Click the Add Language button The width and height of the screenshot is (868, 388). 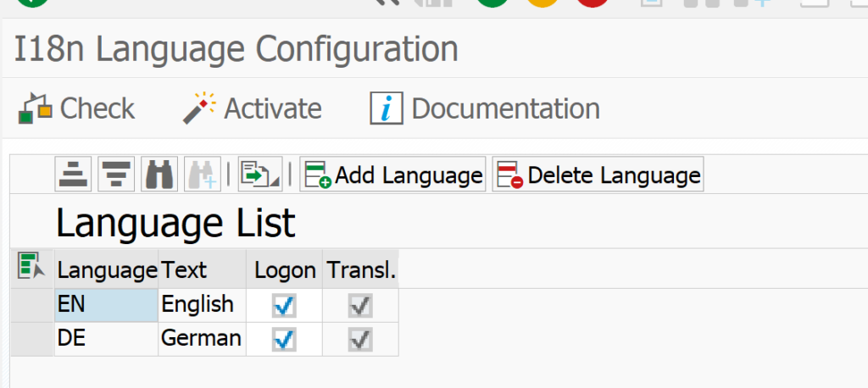click(392, 175)
